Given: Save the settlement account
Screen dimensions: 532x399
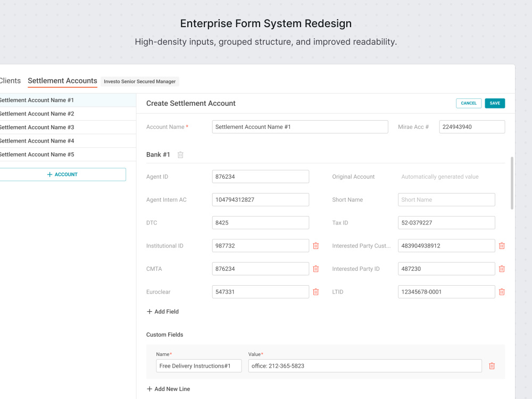Looking at the screenshot, I should pos(495,103).
